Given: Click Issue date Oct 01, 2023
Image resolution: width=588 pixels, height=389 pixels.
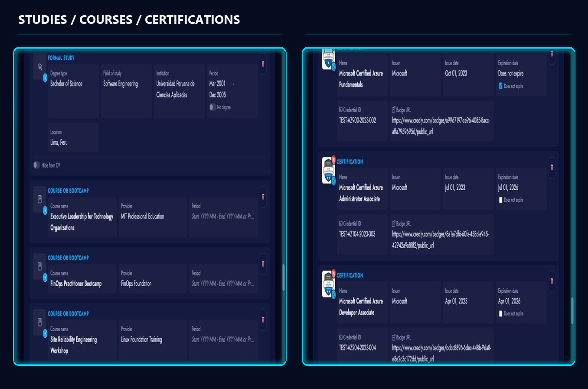Looking at the screenshot, I should (x=468, y=75).
